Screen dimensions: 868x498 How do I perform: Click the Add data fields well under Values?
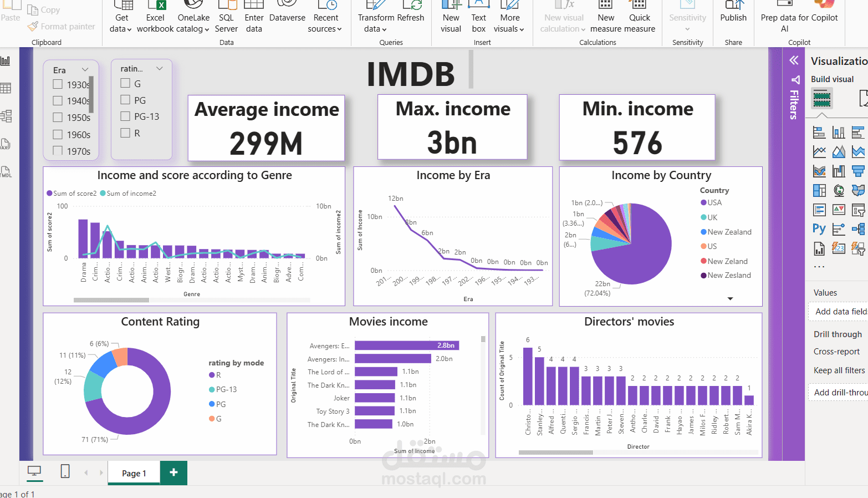point(838,312)
